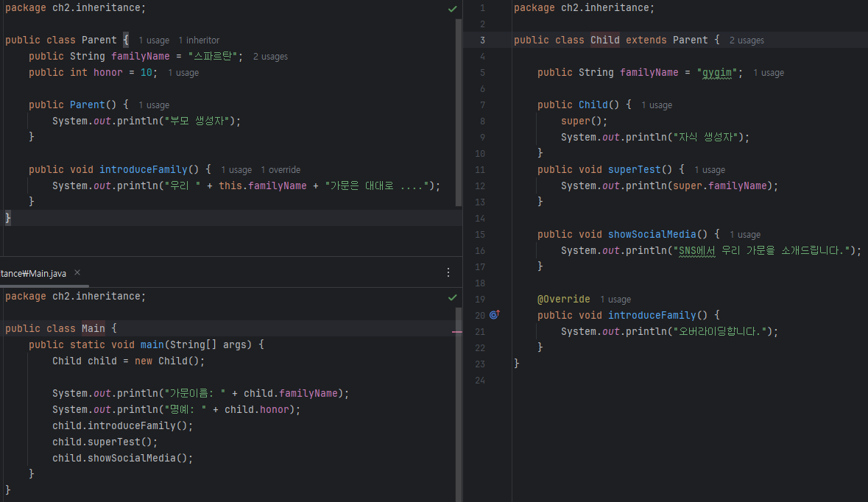
Task: Click line number 24 in Child gutter
Action: coord(480,381)
